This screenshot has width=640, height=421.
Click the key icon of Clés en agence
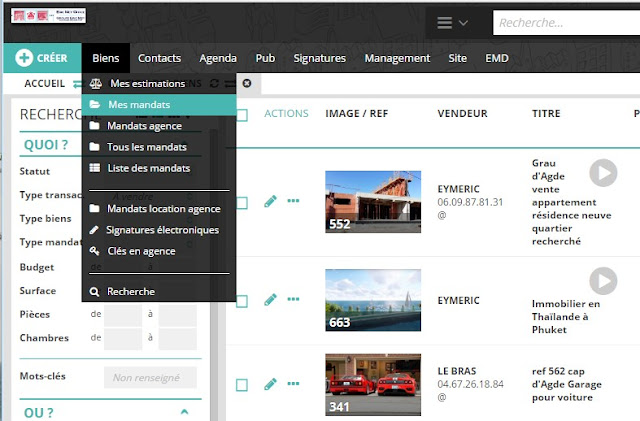click(94, 251)
